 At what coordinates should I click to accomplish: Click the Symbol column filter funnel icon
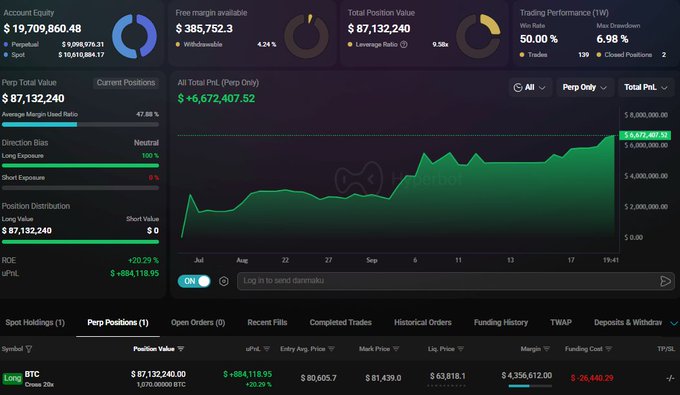pyautogui.click(x=29, y=349)
